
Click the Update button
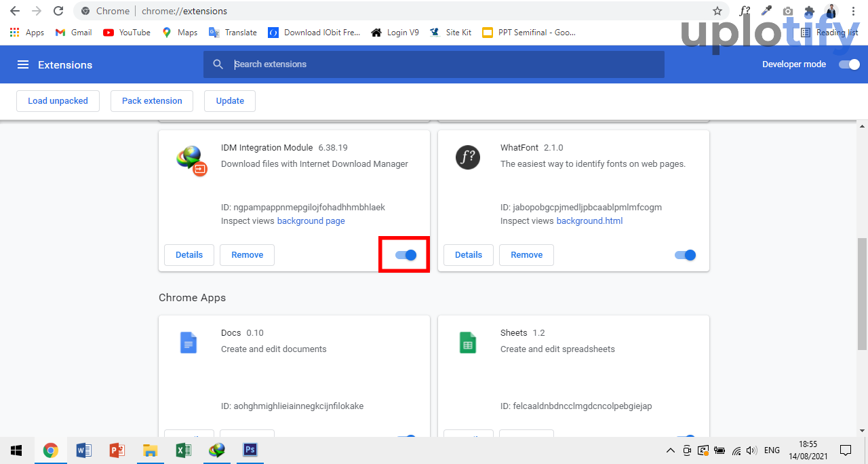[x=230, y=101]
